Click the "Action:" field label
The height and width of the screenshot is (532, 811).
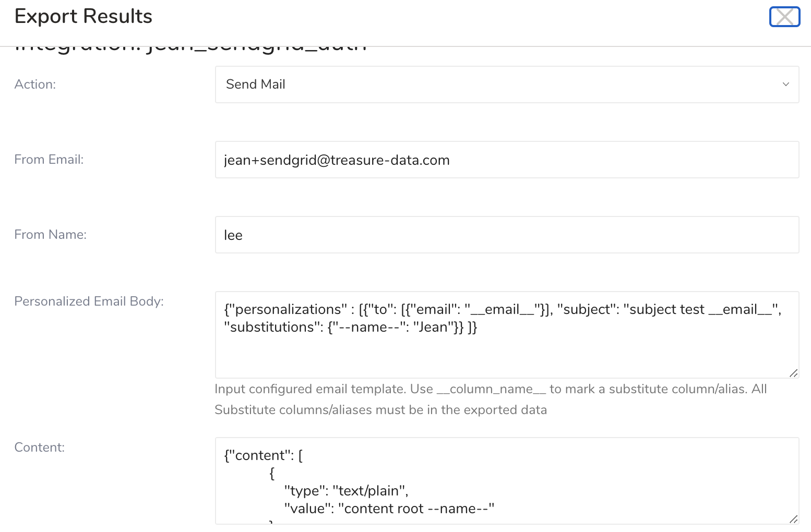pyautogui.click(x=35, y=84)
